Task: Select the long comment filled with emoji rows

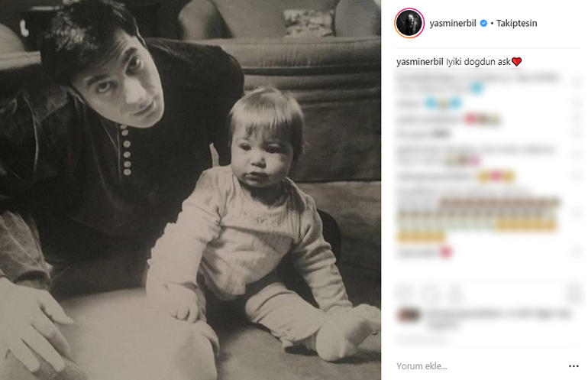Action: (x=479, y=214)
